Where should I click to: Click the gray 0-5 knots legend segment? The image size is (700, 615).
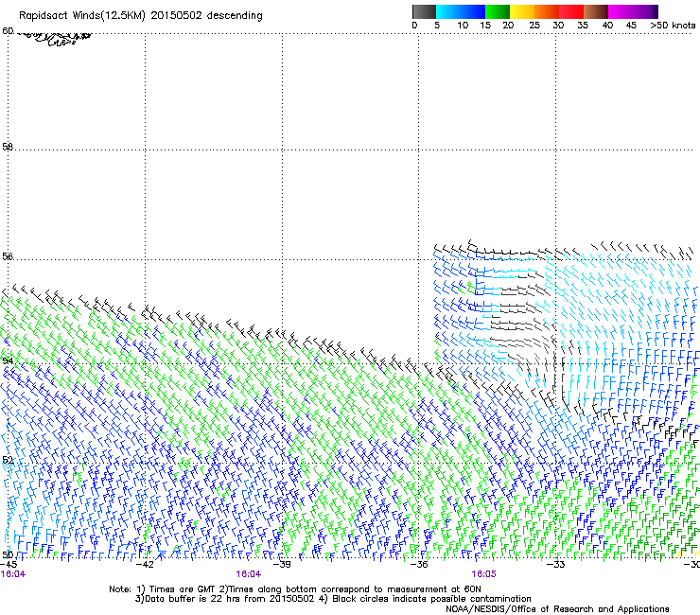coord(425,11)
